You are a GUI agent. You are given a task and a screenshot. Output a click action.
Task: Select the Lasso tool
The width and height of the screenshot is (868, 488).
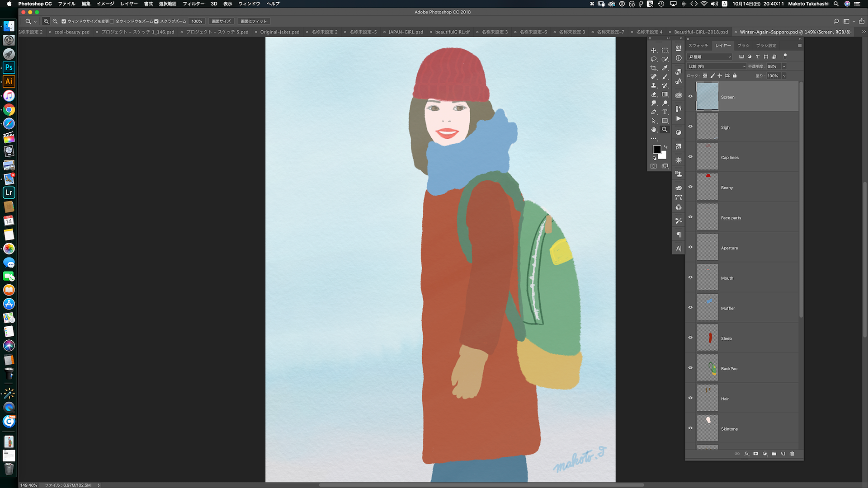(x=653, y=59)
